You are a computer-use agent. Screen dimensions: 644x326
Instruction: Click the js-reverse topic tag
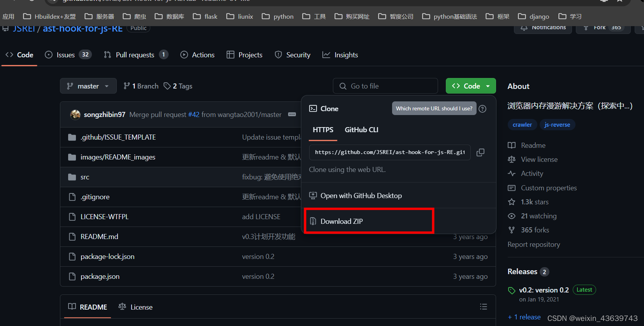pos(557,125)
